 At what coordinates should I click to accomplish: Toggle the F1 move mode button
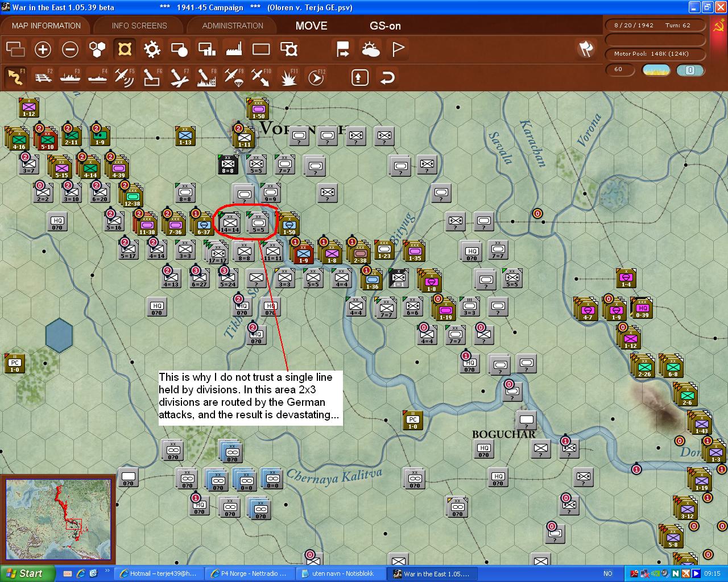tap(15, 77)
